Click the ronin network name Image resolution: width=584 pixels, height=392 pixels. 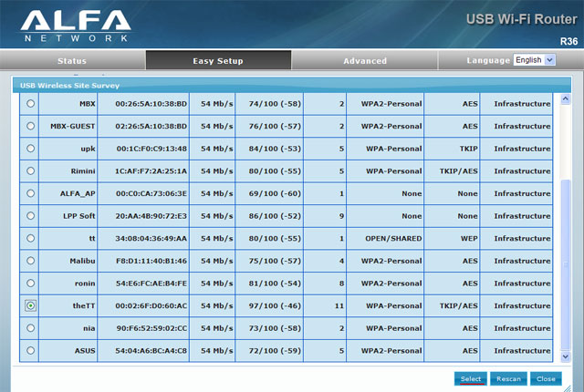[x=85, y=284]
